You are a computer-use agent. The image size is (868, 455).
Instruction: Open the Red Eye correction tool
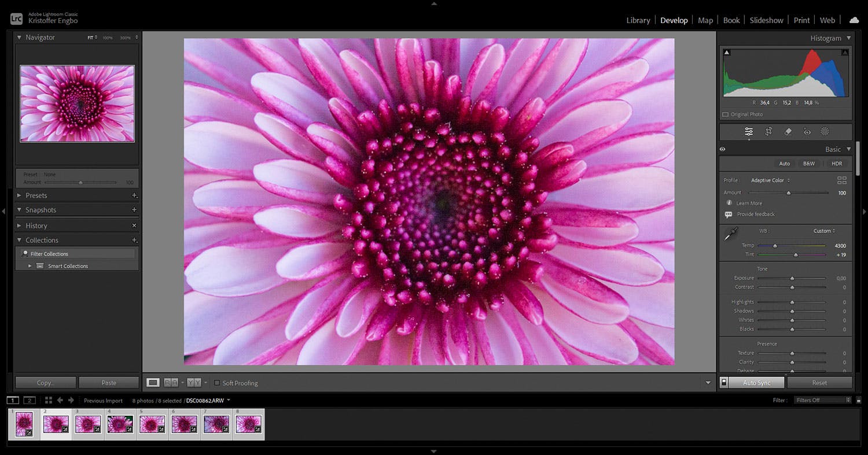coord(807,132)
